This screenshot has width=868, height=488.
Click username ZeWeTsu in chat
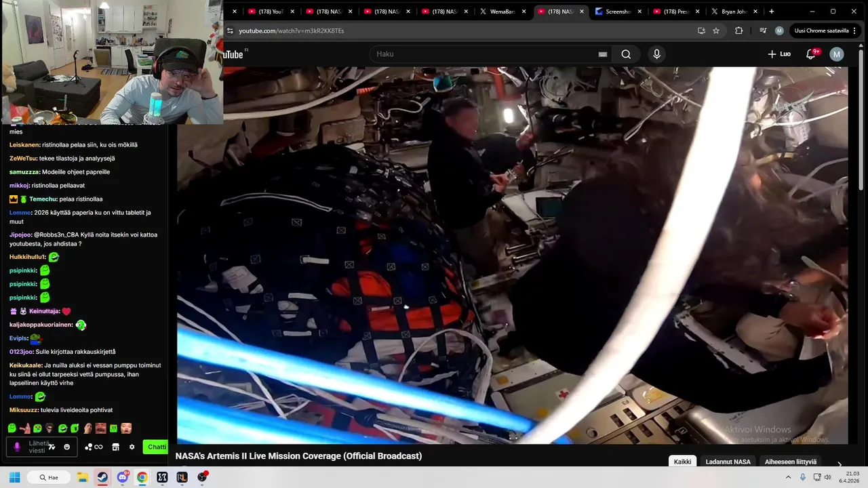click(23, 159)
